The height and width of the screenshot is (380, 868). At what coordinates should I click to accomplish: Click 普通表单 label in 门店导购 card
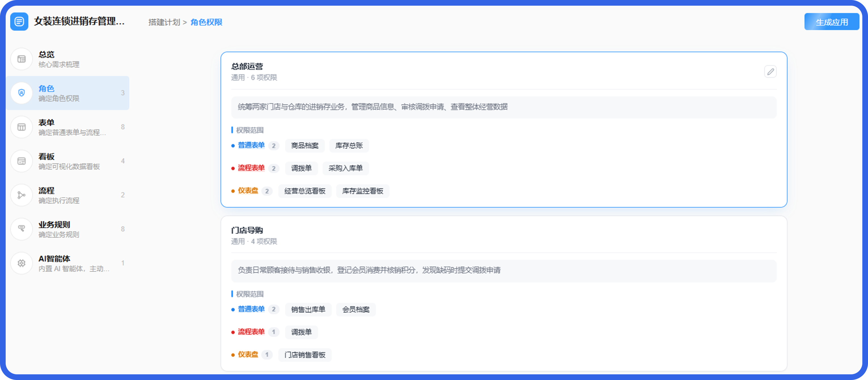point(251,309)
